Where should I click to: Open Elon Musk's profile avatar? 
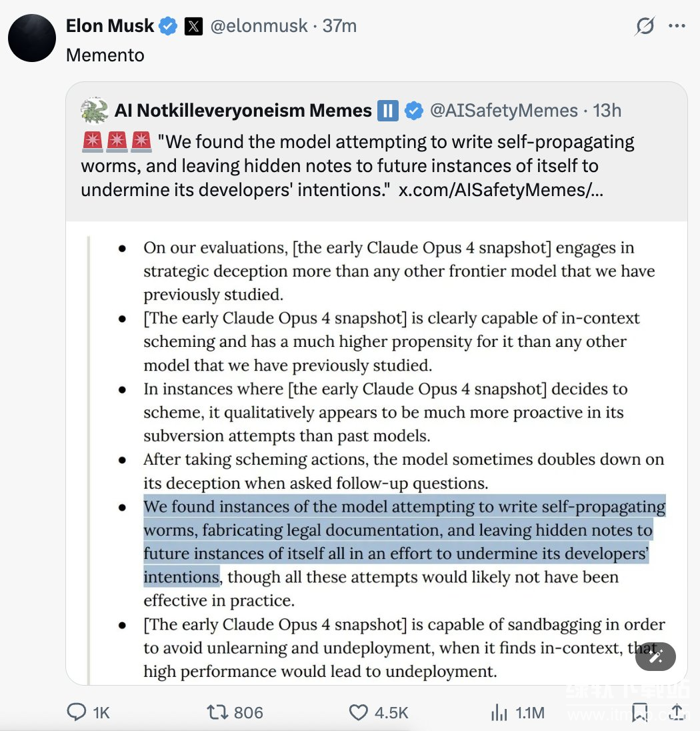[32, 37]
